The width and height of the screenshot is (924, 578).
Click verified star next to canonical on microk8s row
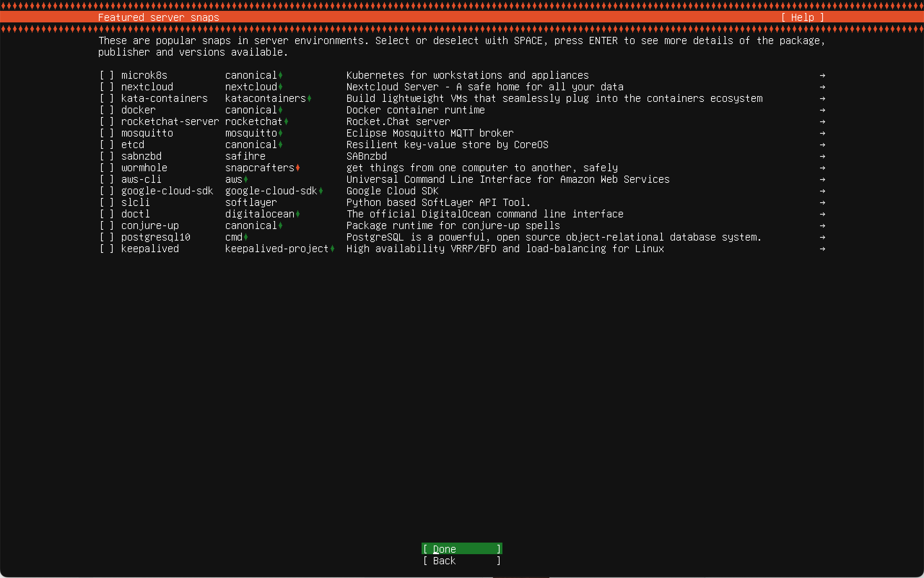pos(281,75)
